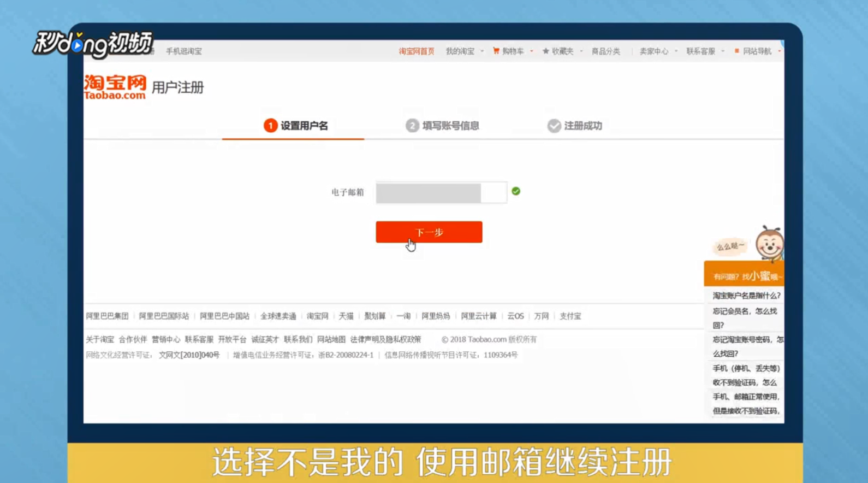Open footer link 网站地图
This screenshot has width=868, height=483.
pos(331,340)
